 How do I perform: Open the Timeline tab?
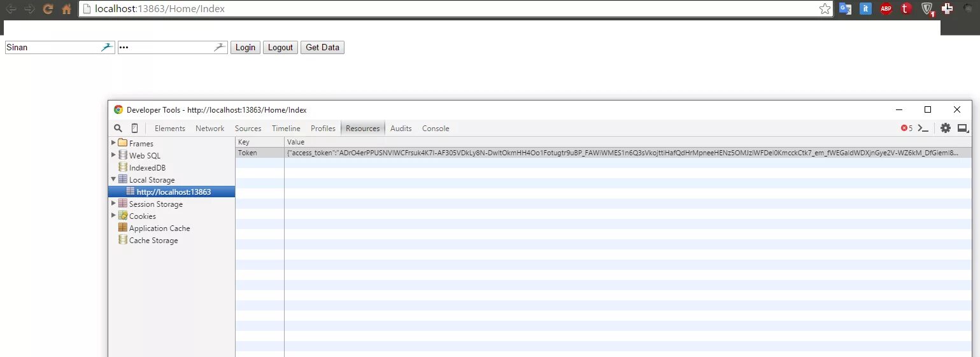click(286, 129)
